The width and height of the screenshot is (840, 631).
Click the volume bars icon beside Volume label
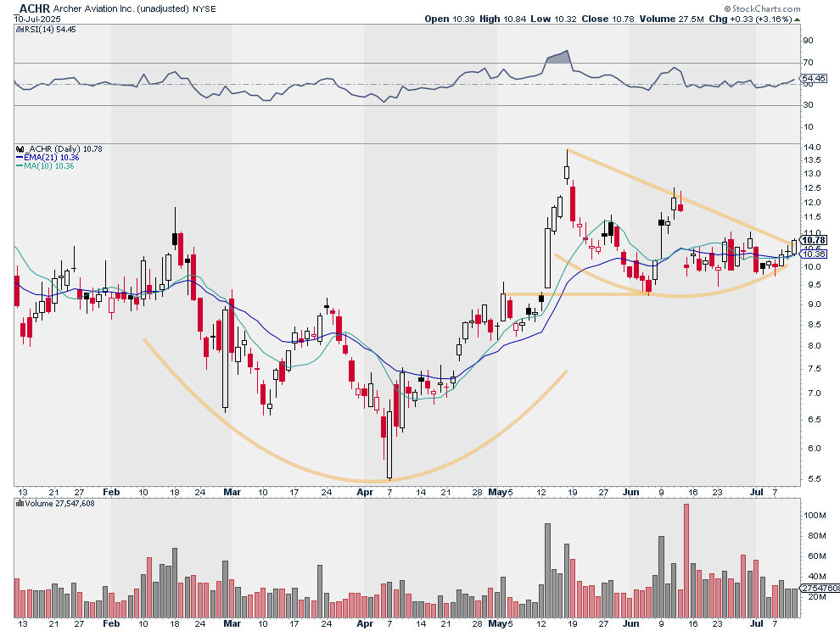pos(20,504)
